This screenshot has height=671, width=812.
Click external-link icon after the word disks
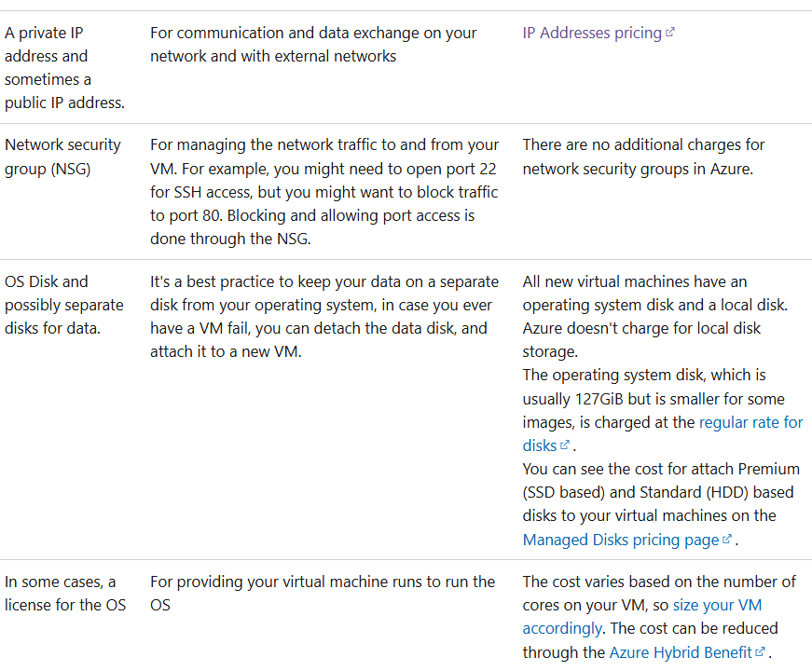(x=564, y=445)
